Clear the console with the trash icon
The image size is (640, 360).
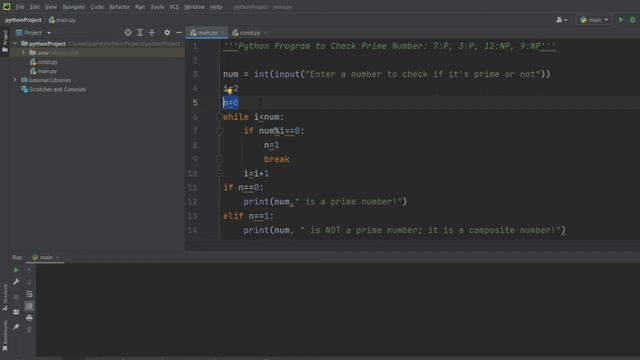(x=29, y=329)
